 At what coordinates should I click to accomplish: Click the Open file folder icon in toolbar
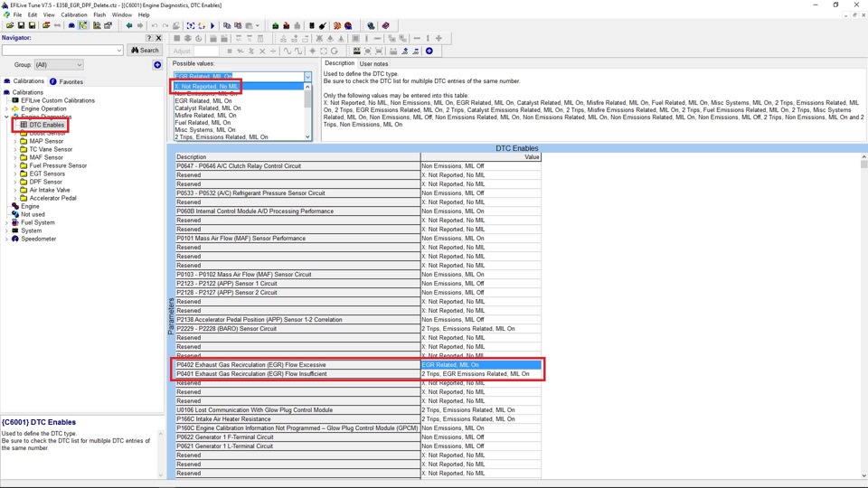[10, 25]
